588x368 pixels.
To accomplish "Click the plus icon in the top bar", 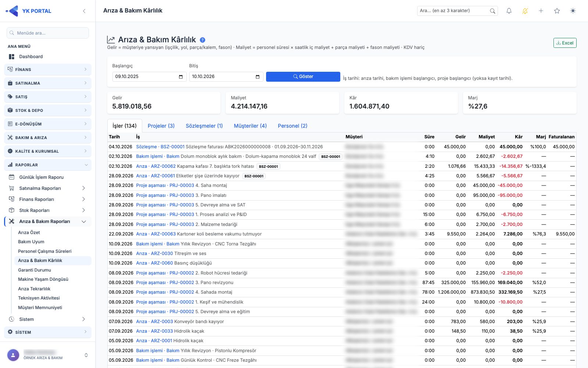I will point(541,11).
